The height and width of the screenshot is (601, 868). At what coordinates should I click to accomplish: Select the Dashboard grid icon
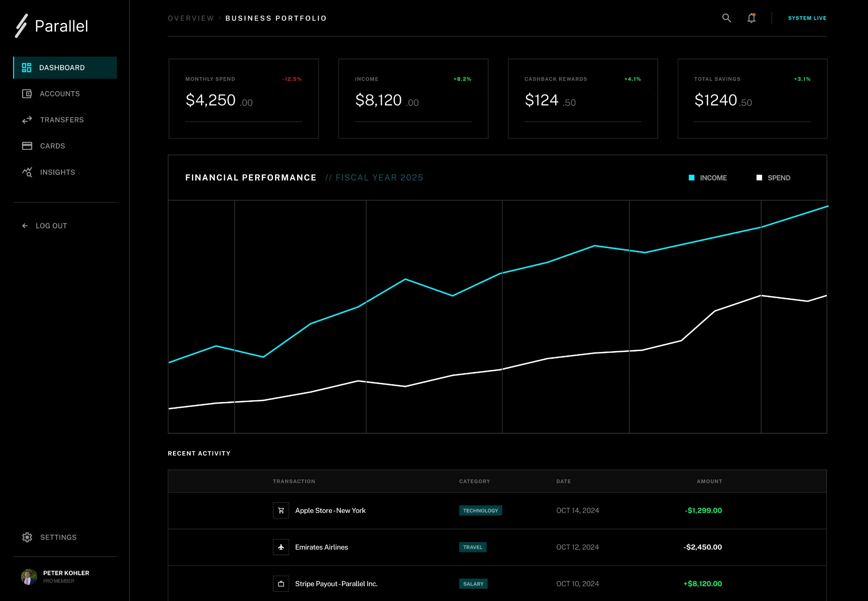click(27, 67)
